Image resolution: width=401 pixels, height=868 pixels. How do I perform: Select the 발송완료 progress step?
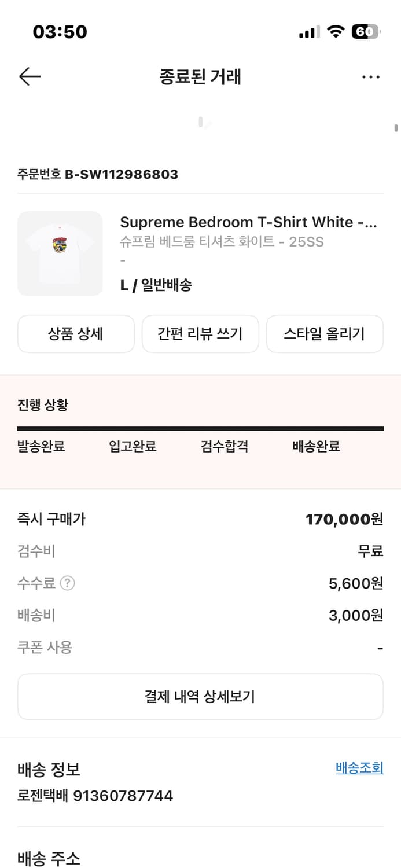click(x=40, y=446)
